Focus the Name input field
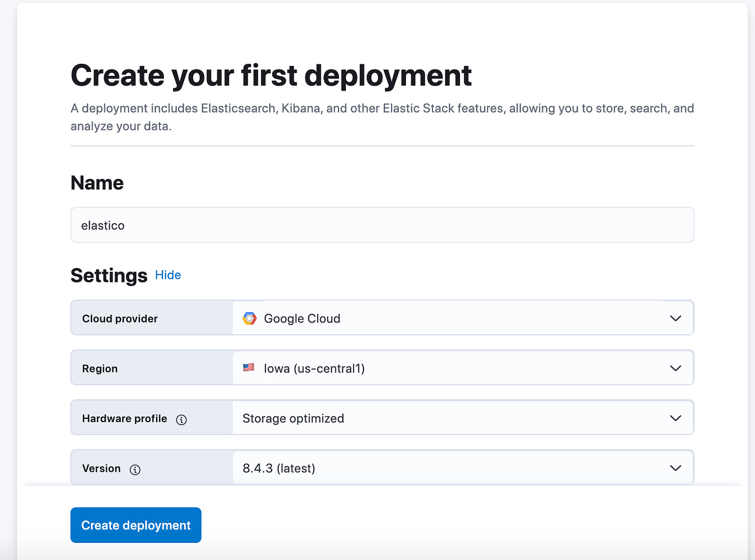The image size is (755, 560). pyautogui.click(x=382, y=225)
